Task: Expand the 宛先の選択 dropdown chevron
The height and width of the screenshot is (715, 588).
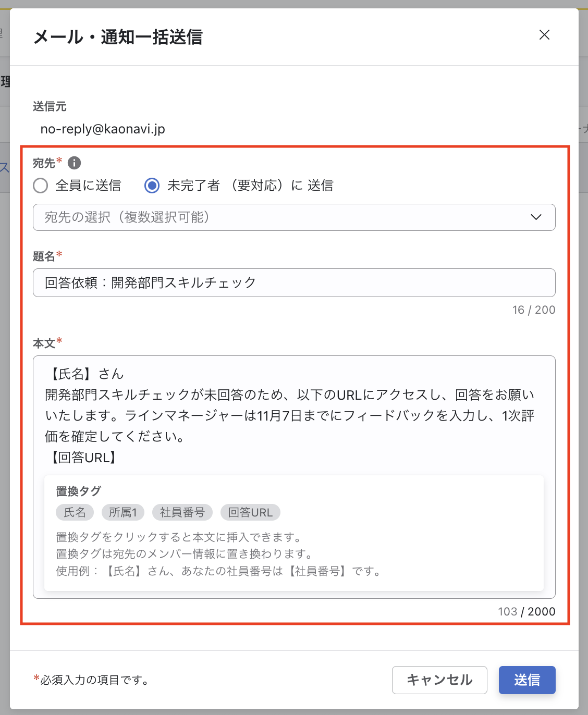Action: [536, 217]
